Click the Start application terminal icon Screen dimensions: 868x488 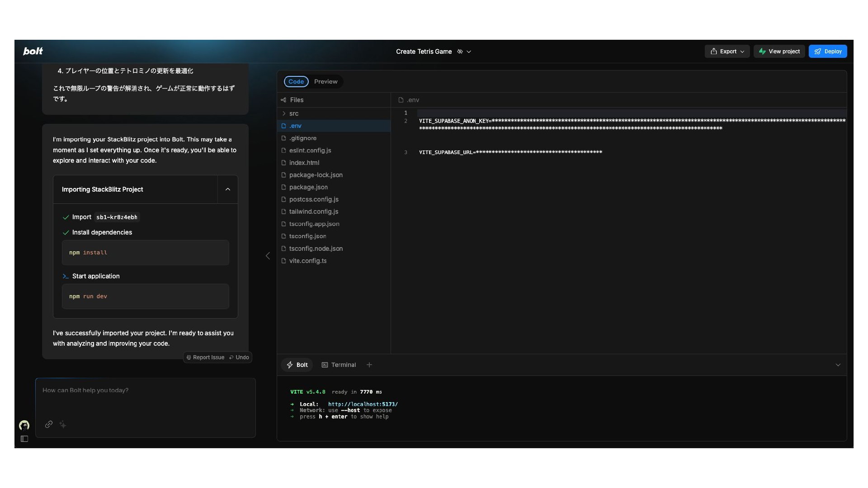pyautogui.click(x=66, y=276)
